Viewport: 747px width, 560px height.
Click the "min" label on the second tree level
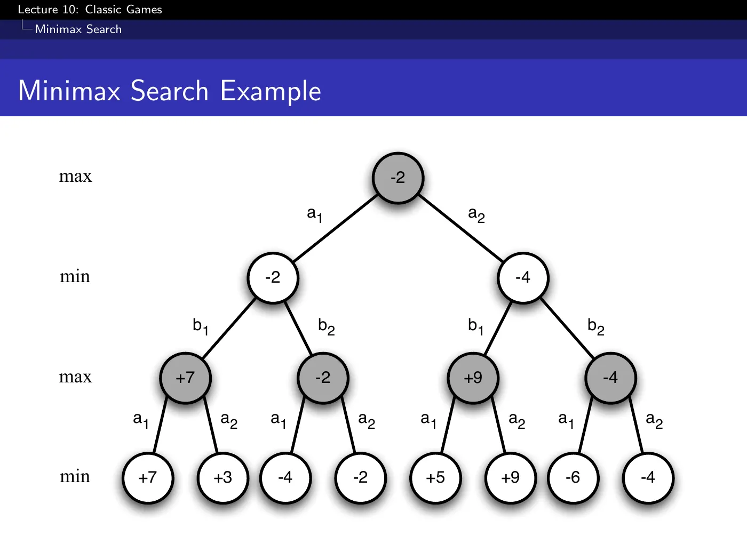(x=75, y=276)
